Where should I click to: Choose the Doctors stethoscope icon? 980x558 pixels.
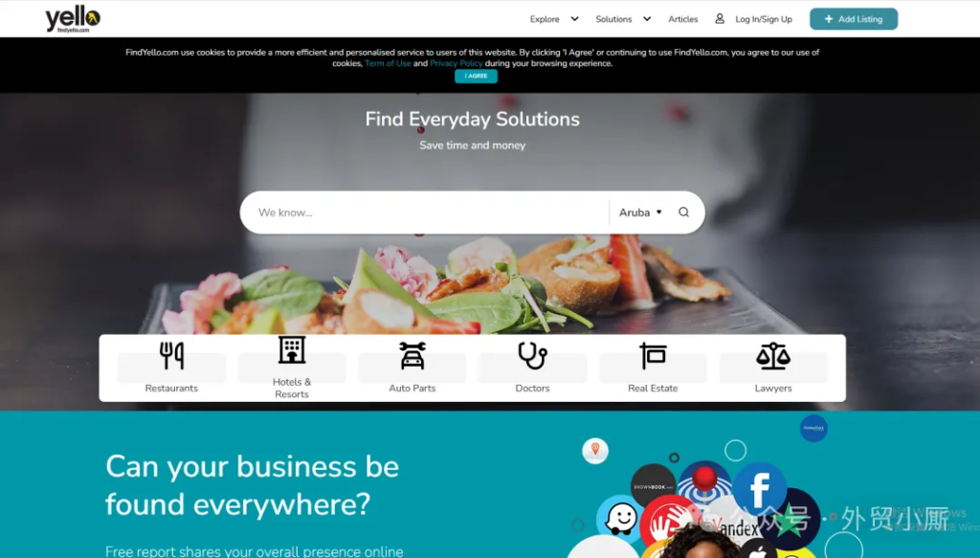tap(532, 355)
